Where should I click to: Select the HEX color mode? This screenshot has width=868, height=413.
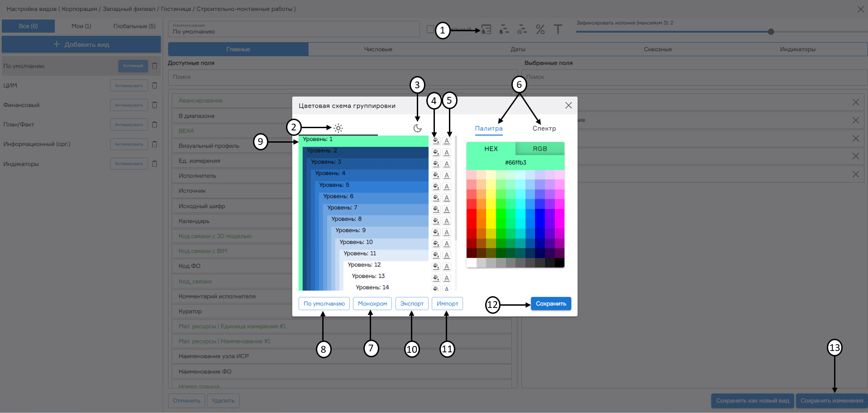tap(491, 149)
